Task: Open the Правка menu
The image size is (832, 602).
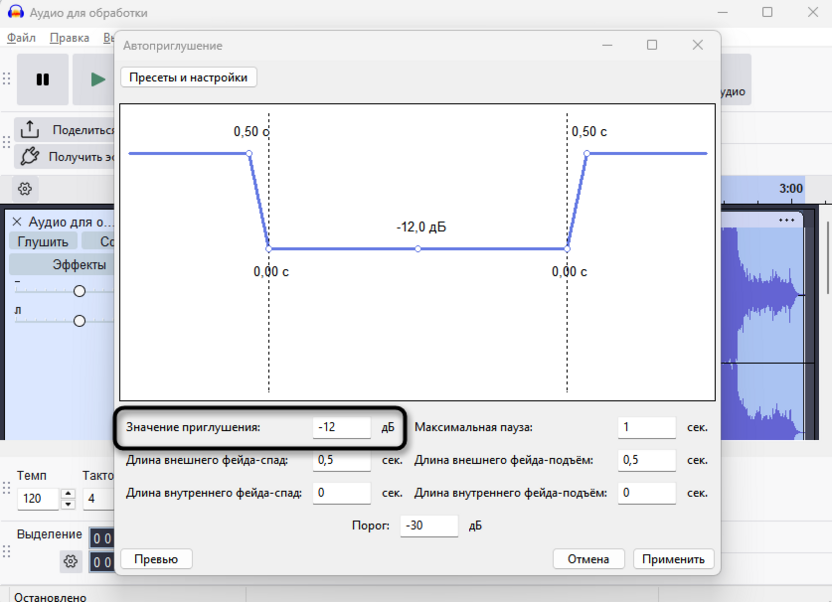Action: click(70, 38)
